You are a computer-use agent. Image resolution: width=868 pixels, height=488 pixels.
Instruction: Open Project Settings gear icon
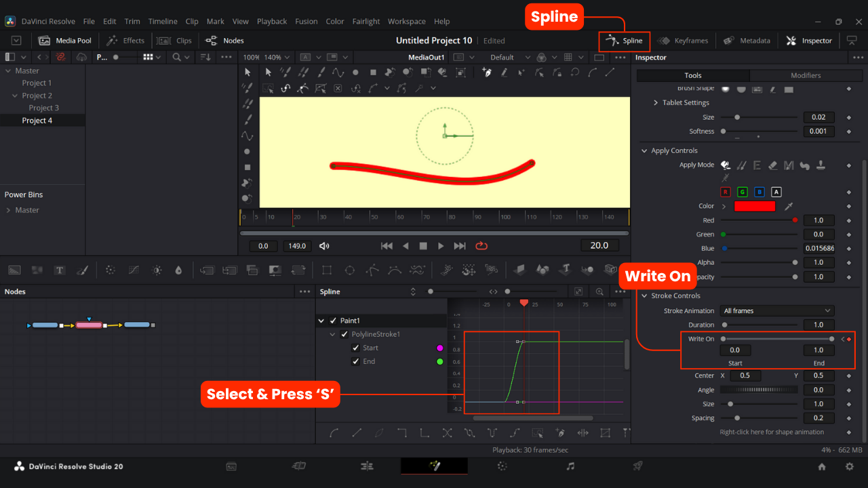(849, 466)
